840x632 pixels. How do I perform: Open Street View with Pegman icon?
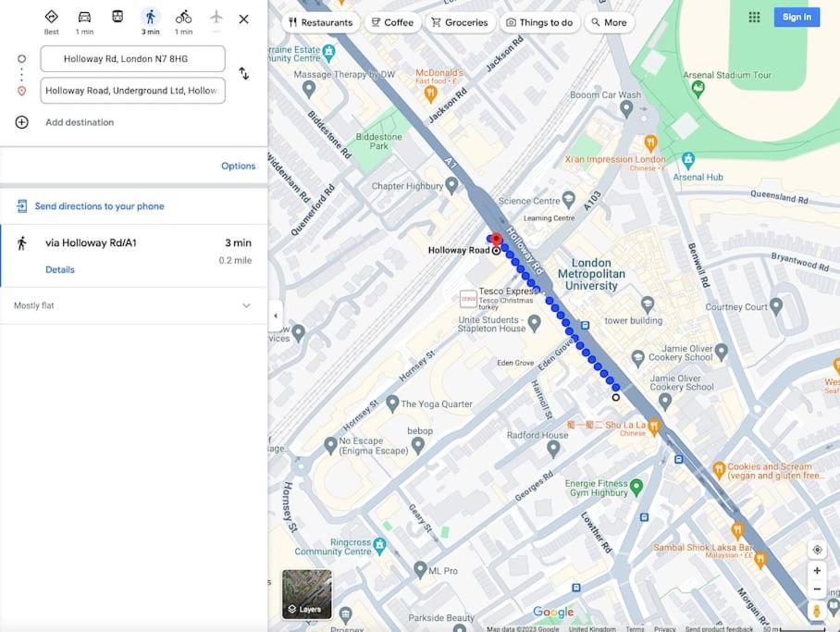pos(817,611)
